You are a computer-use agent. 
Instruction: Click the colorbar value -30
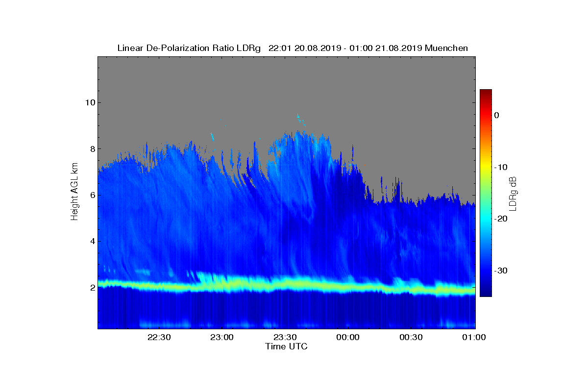500,270
